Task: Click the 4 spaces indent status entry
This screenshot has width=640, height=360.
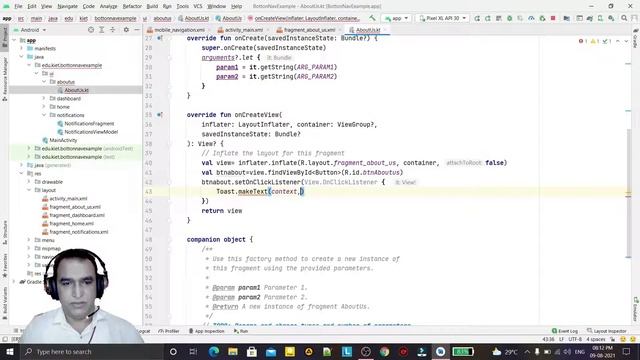Action: [x=596, y=339]
